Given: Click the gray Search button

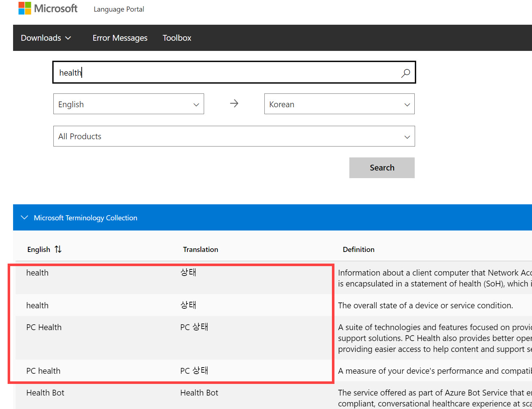Looking at the screenshot, I should click(x=382, y=168).
